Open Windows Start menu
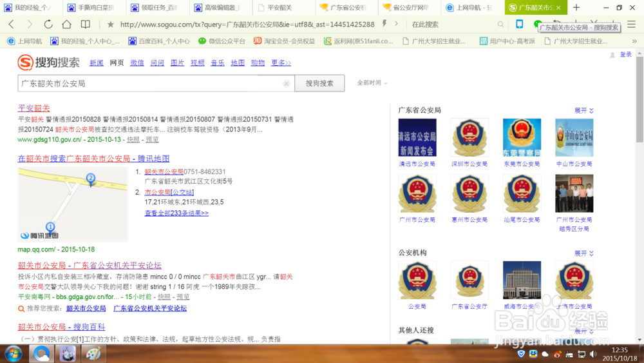 tap(13, 353)
